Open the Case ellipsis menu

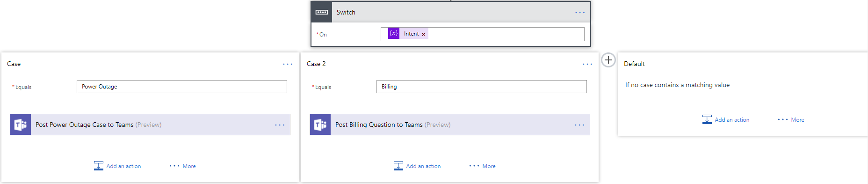288,64
